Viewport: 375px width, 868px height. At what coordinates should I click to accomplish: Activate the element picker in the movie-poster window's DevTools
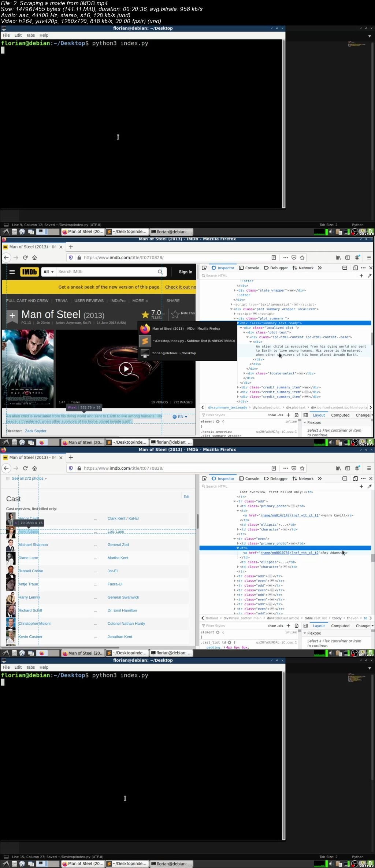(x=204, y=268)
